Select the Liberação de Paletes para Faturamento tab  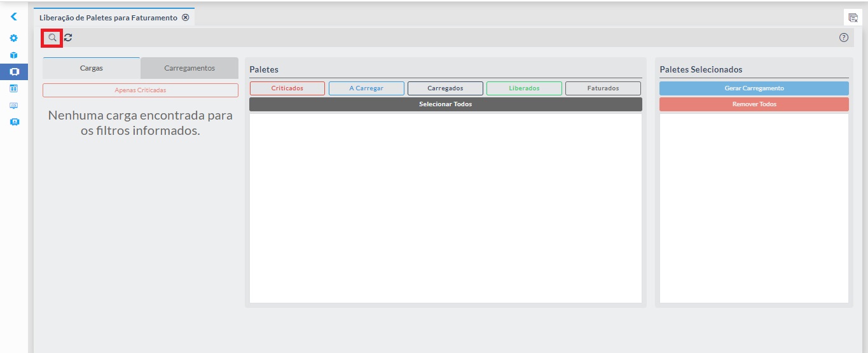(108, 18)
